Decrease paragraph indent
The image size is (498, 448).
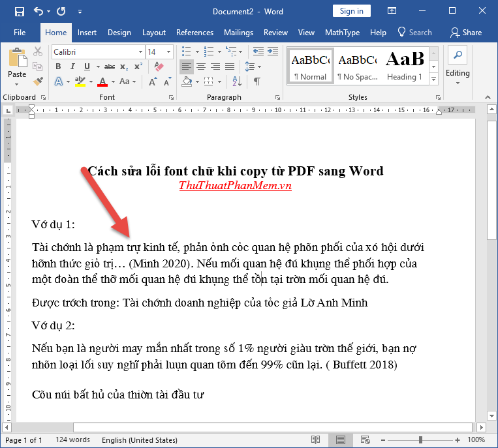(x=258, y=52)
